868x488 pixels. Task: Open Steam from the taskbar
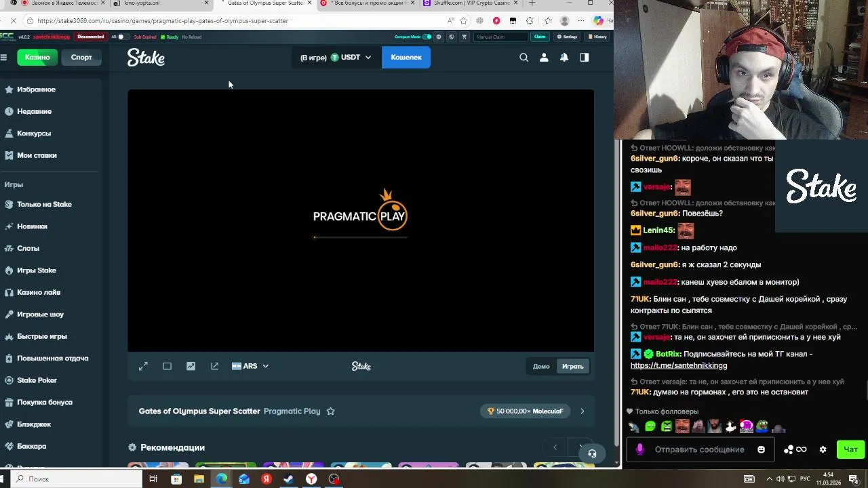click(289, 479)
